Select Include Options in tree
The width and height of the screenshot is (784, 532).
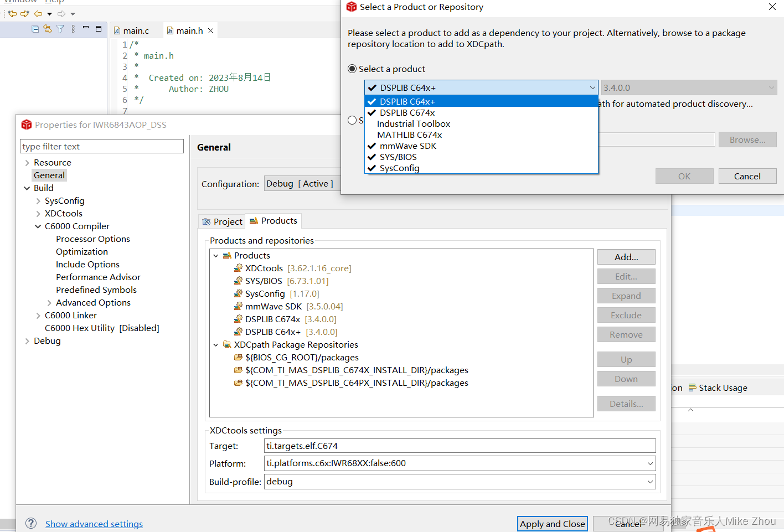point(87,265)
